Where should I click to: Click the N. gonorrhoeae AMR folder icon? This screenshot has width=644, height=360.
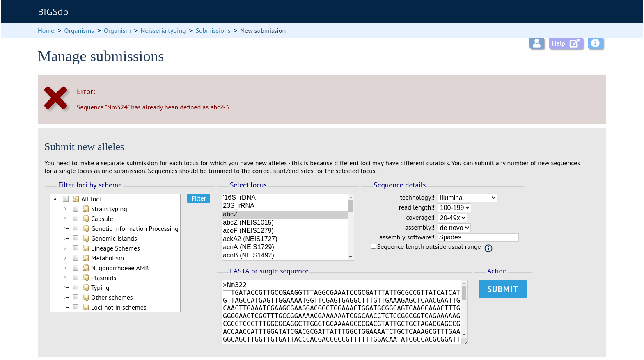click(x=86, y=268)
